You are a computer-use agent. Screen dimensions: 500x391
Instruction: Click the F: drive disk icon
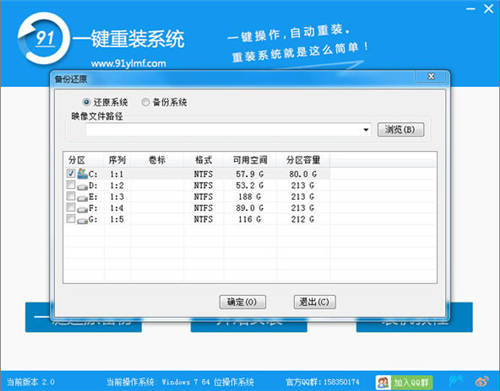[82, 209]
